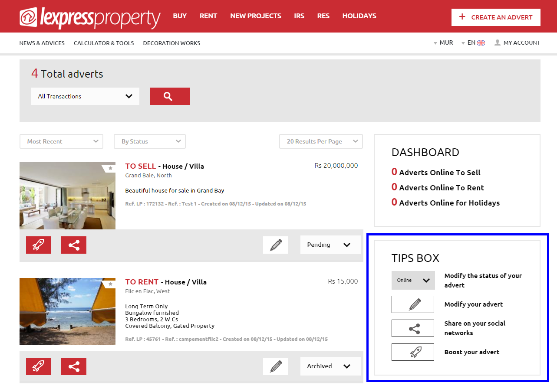Click the pencil icon in the Tips Box
Image resolution: width=557 pixels, height=392 pixels.
pyautogui.click(x=413, y=304)
